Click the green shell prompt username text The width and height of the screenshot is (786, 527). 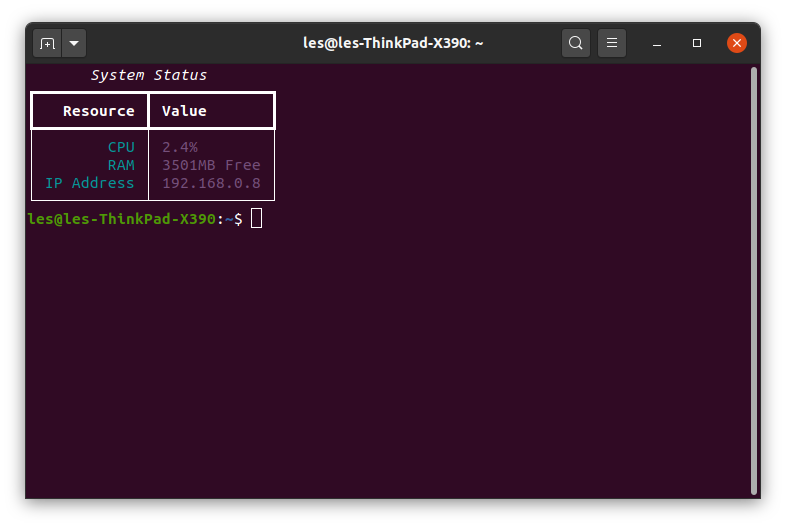(x=121, y=219)
